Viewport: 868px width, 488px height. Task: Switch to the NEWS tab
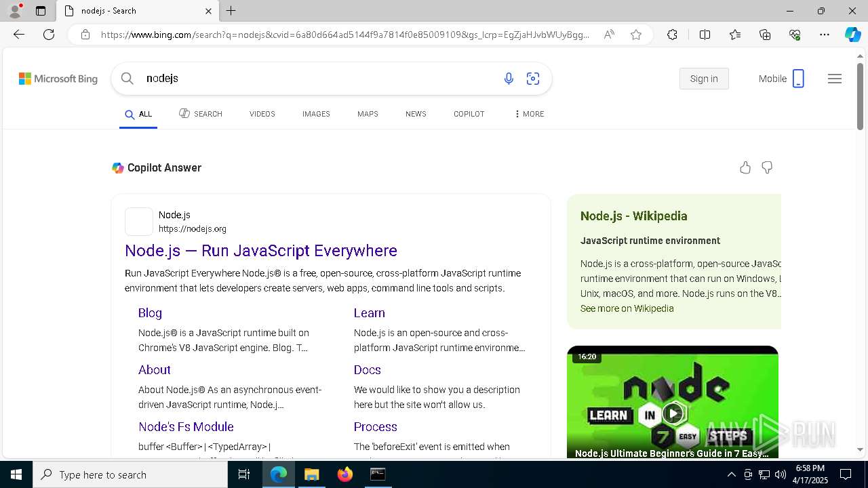coord(416,114)
